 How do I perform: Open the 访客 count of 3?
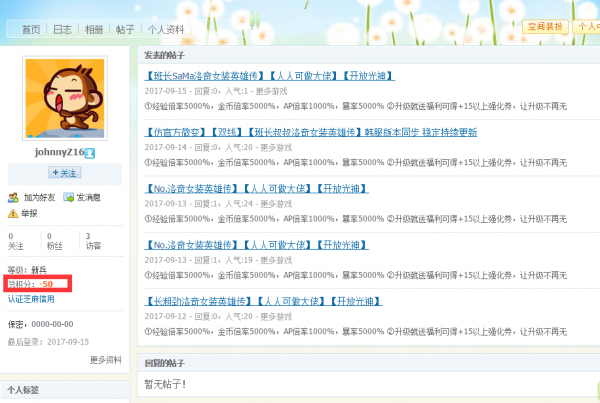(x=93, y=241)
